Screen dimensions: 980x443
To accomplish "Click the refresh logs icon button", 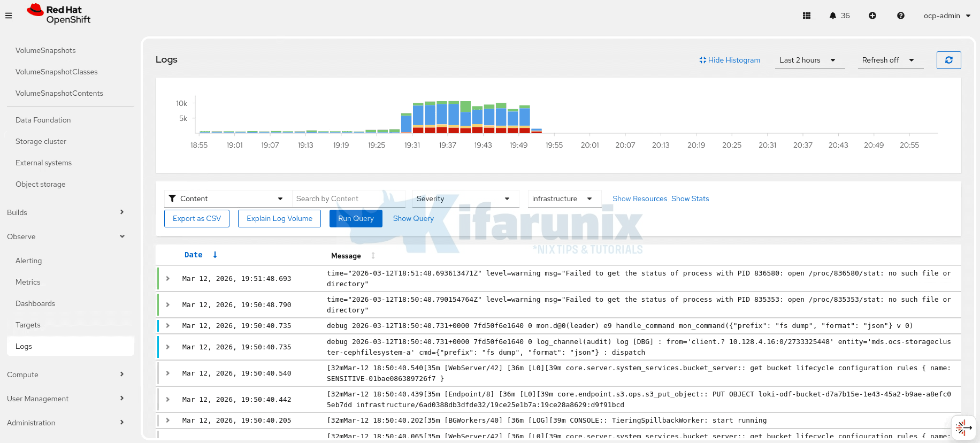I will tap(949, 60).
